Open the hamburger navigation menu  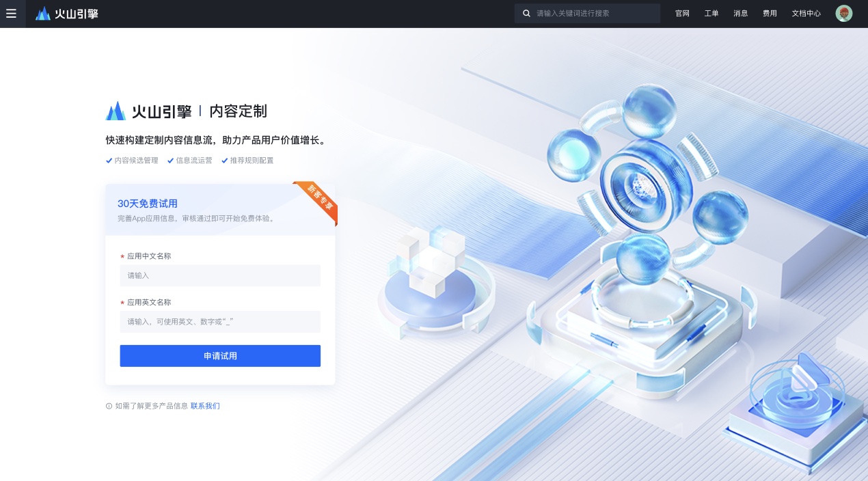12,14
